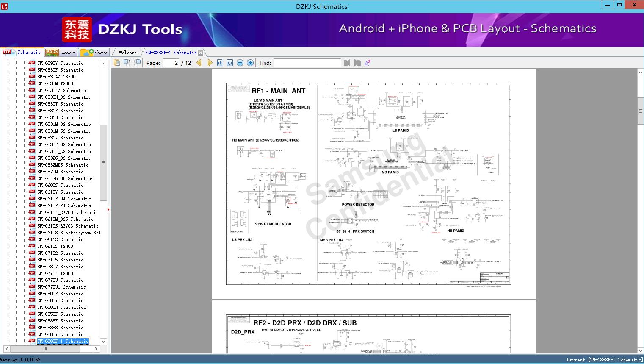This screenshot has width=644, height=364.
Task: Open SM-G532MDS Schematic
Action: [63, 165]
